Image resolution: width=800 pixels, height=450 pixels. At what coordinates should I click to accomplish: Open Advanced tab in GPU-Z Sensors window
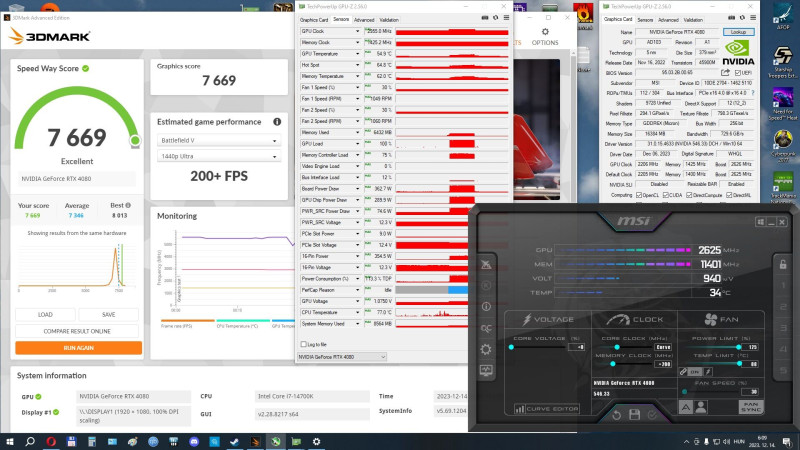(364, 20)
